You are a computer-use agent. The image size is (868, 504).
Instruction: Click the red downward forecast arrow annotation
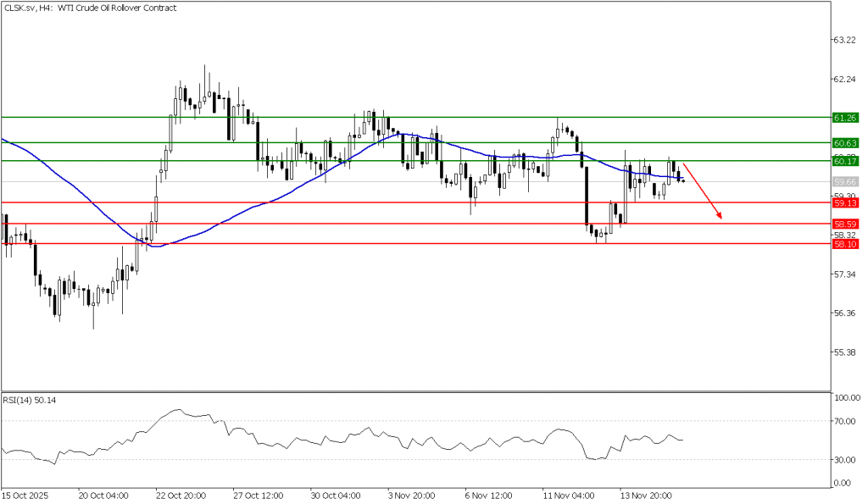pyautogui.click(x=702, y=190)
